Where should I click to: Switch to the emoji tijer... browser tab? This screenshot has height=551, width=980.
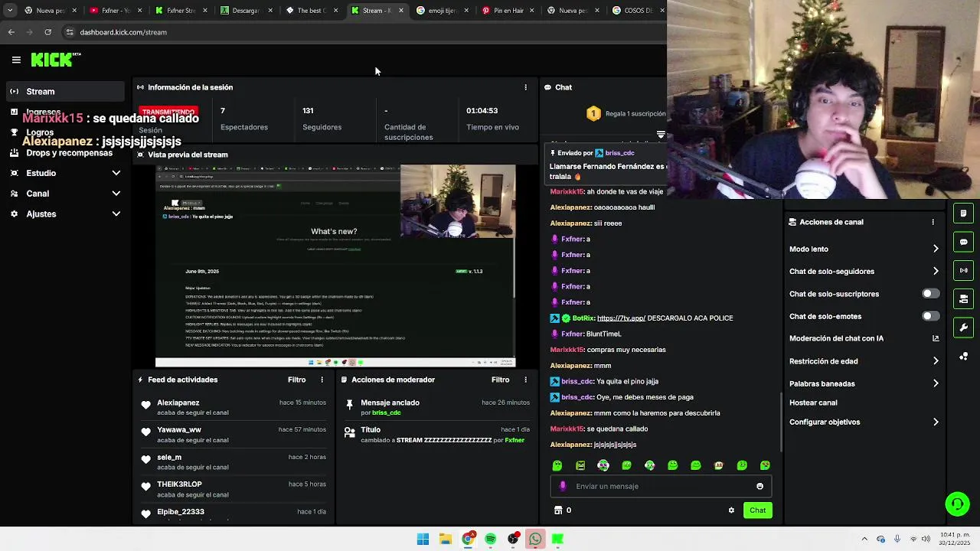pyautogui.click(x=442, y=11)
